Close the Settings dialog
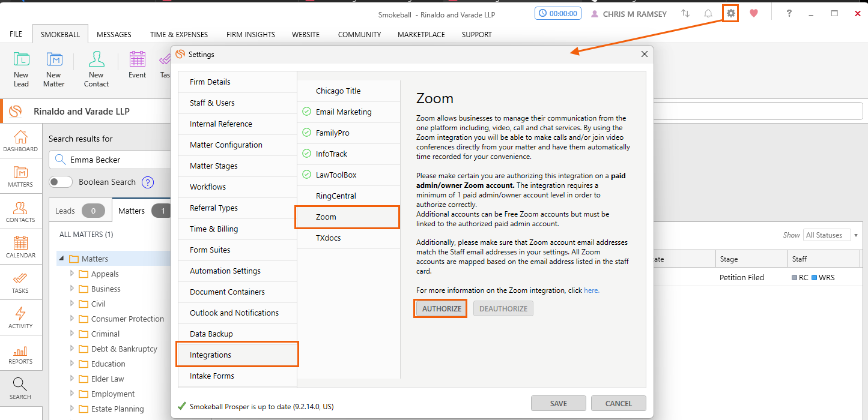Image resolution: width=868 pixels, height=420 pixels. [x=645, y=54]
